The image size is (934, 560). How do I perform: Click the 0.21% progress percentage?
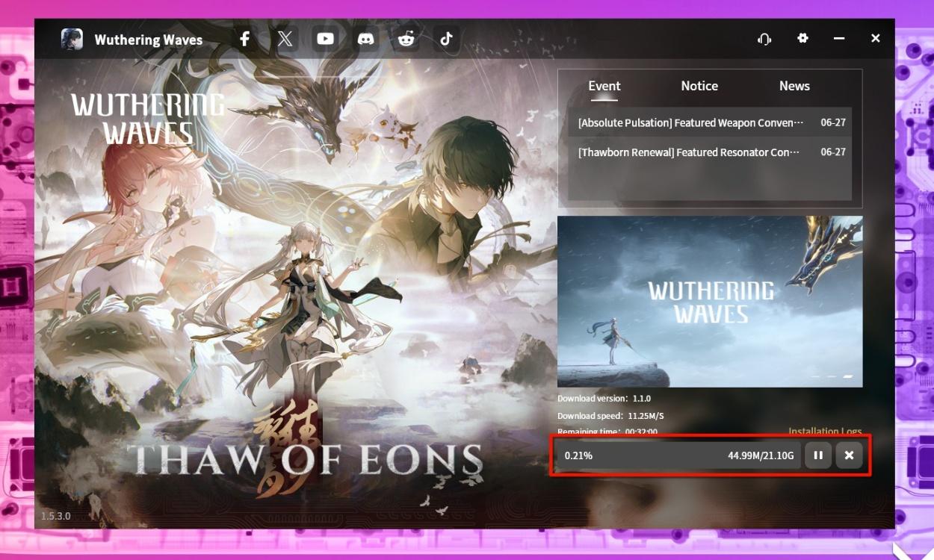pyautogui.click(x=578, y=455)
